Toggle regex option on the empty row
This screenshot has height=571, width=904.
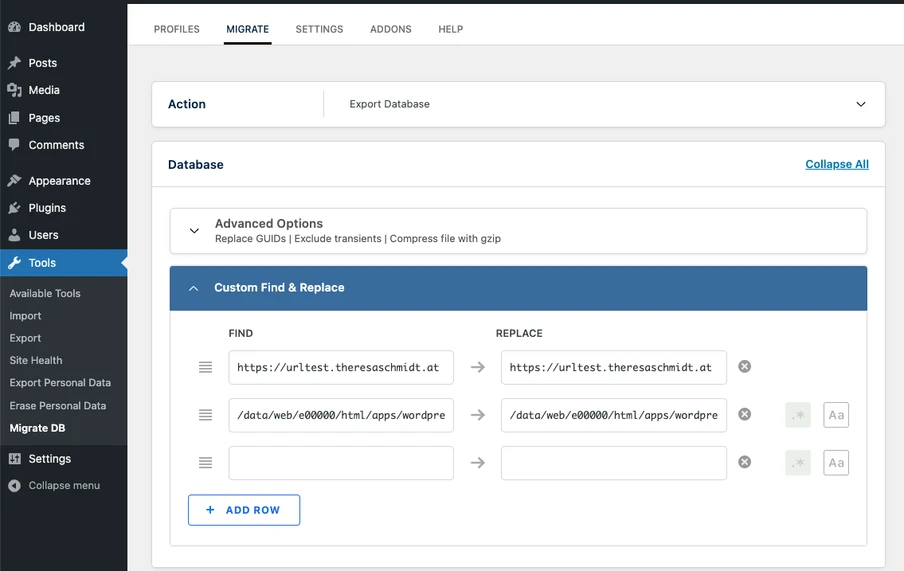[798, 463]
